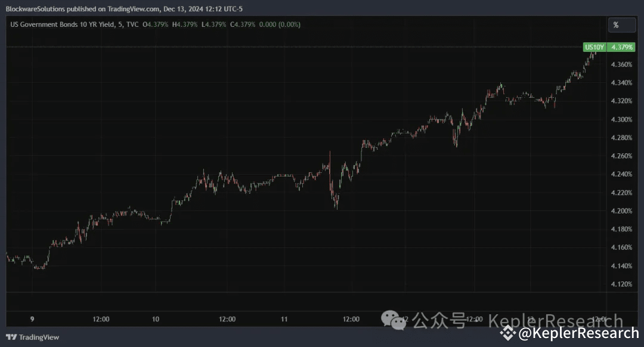Click the 12:00 label after date 9
The width and height of the screenshot is (644, 347).
101,319
